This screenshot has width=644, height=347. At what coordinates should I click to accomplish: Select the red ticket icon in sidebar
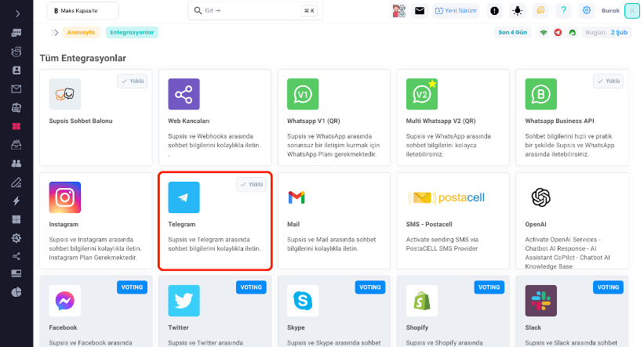pyautogui.click(x=16, y=126)
